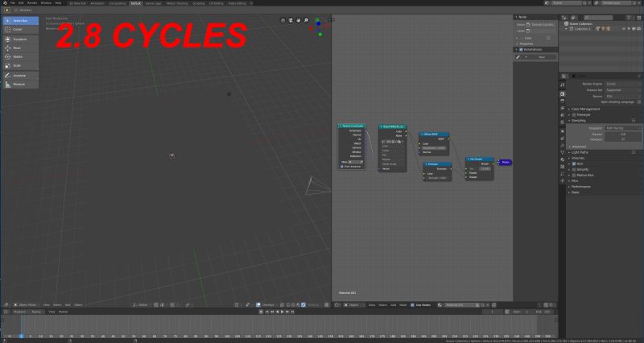Select the Cursor tool
This screenshot has height=343, width=644.
pyautogui.click(x=21, y=30)
